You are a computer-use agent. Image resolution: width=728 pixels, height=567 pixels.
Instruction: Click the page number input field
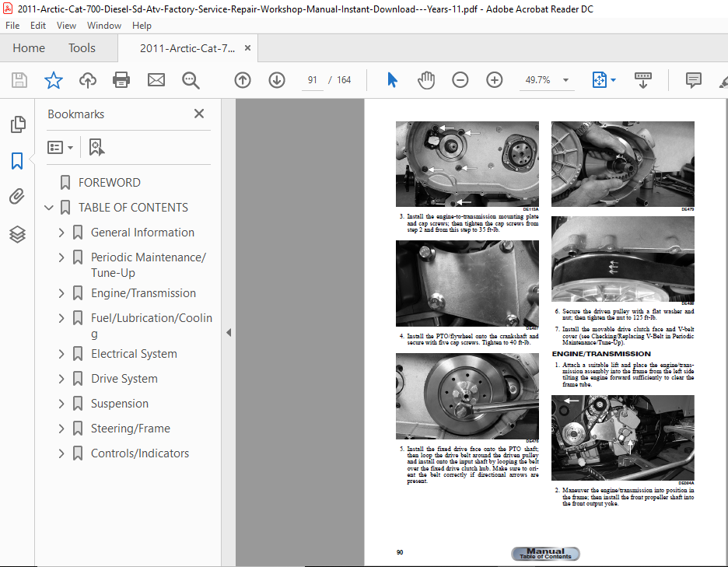[313, 80]
